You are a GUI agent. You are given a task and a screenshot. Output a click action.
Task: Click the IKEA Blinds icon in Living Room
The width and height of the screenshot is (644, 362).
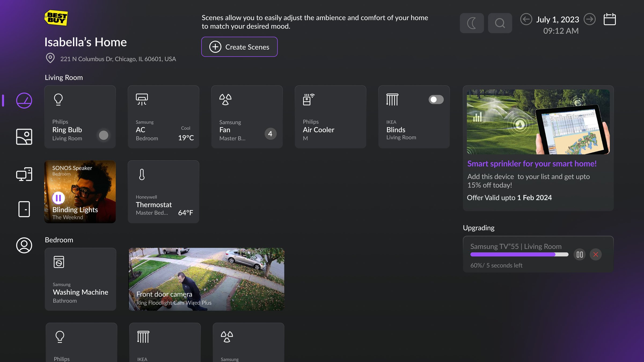tap(392, 99)
